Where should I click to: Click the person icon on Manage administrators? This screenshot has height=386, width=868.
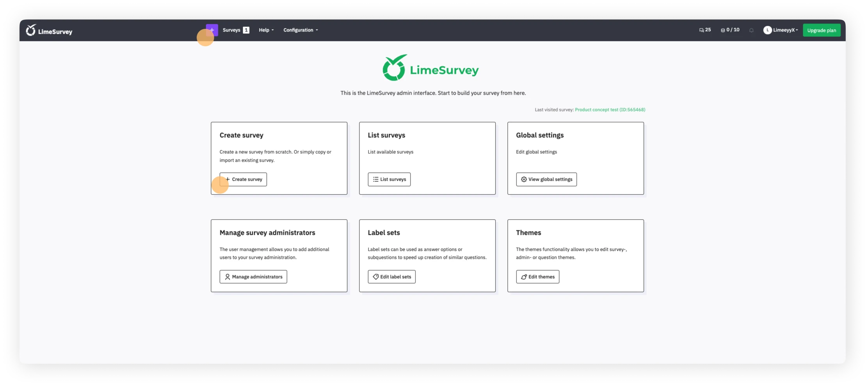click(x=227, y=276)
